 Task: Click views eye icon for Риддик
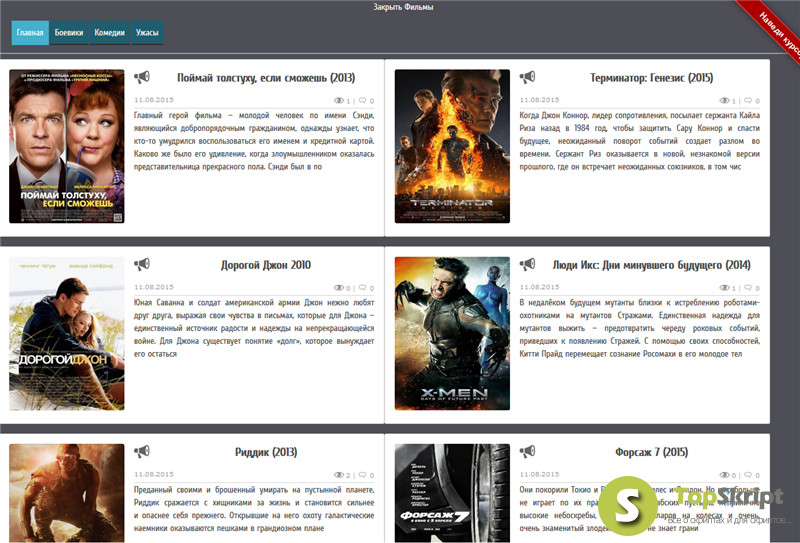point(339,475)
